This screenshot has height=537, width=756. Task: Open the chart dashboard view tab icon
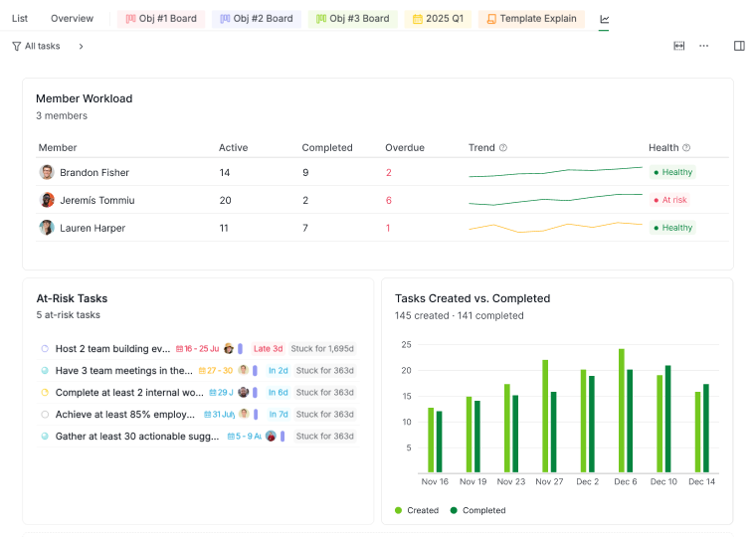tap(604, 19)
